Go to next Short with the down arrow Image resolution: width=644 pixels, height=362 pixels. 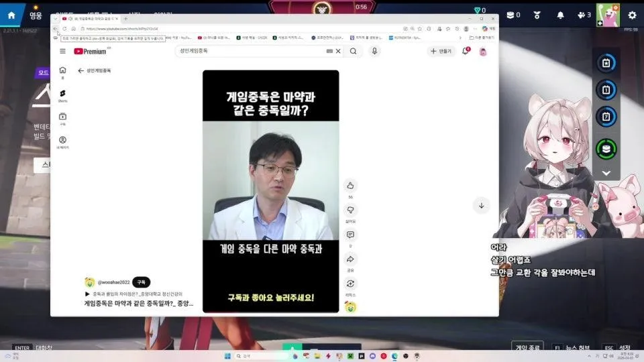point(482,205)
